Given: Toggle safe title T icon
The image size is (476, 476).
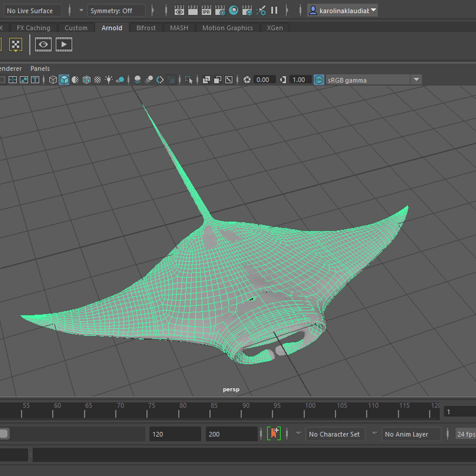Looking at the screenshot, I should click(x=35, y=80).
